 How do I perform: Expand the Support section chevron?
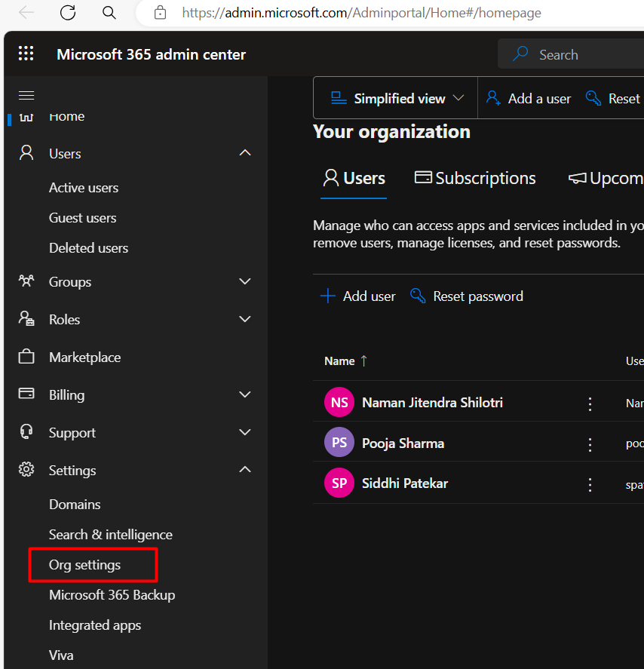tap(245, 431)
